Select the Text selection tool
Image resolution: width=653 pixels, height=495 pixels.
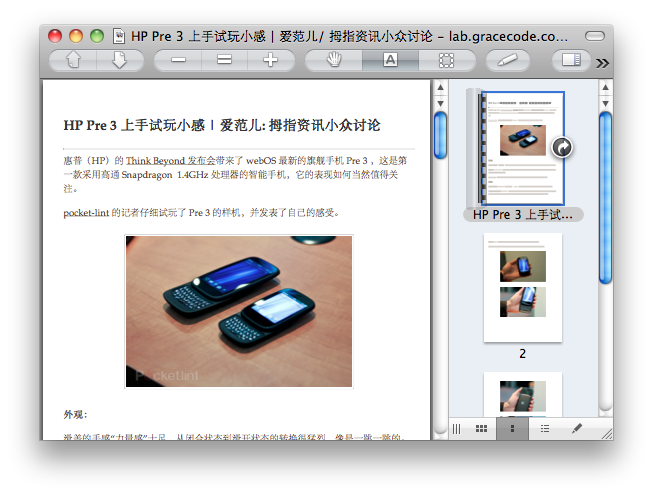pyautogui.click(x=390, y=60)
